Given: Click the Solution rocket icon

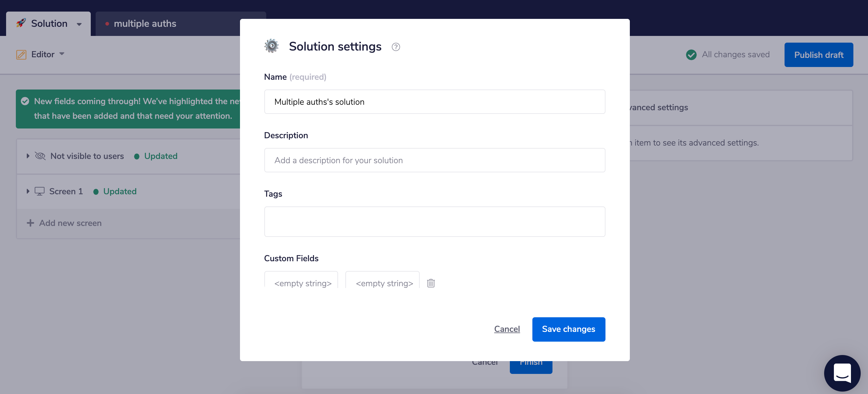Looking at the screenshot, I should [x=21, y=23].
